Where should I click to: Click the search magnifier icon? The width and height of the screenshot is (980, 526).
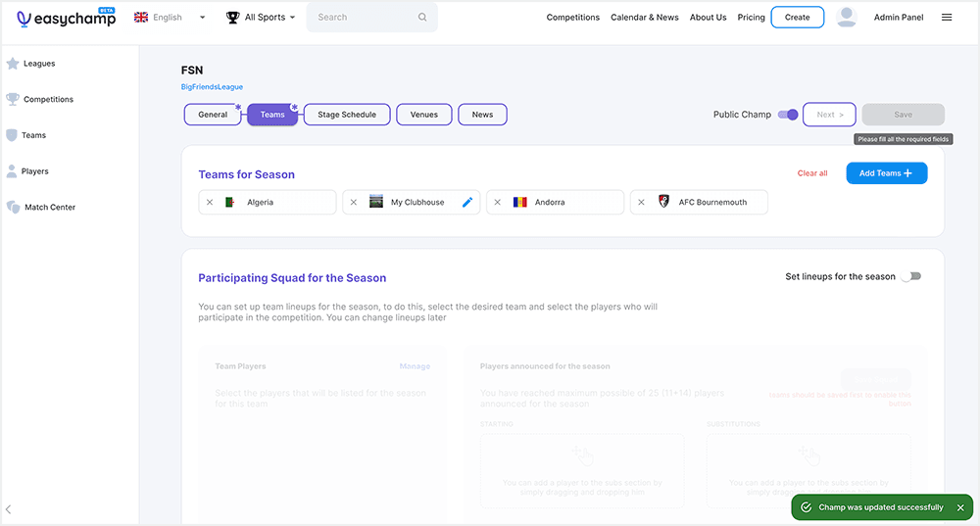(422, 18)
